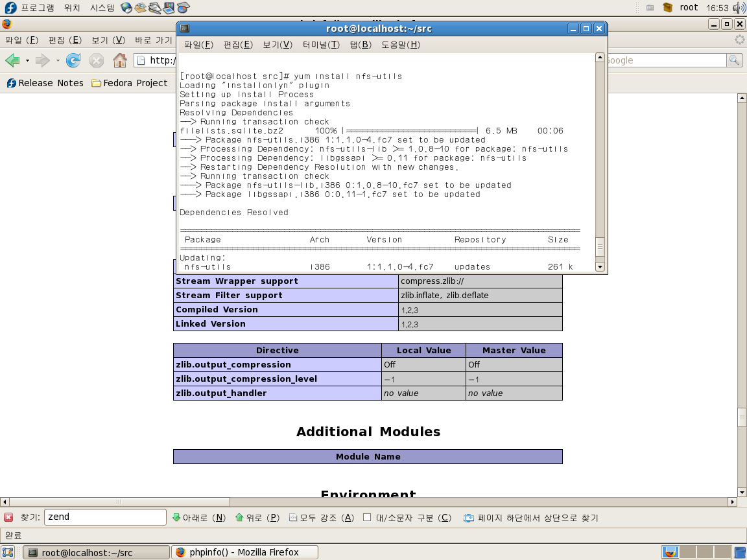Open the volume control speaker icon

pyautogui.click(x=739, y=8)
